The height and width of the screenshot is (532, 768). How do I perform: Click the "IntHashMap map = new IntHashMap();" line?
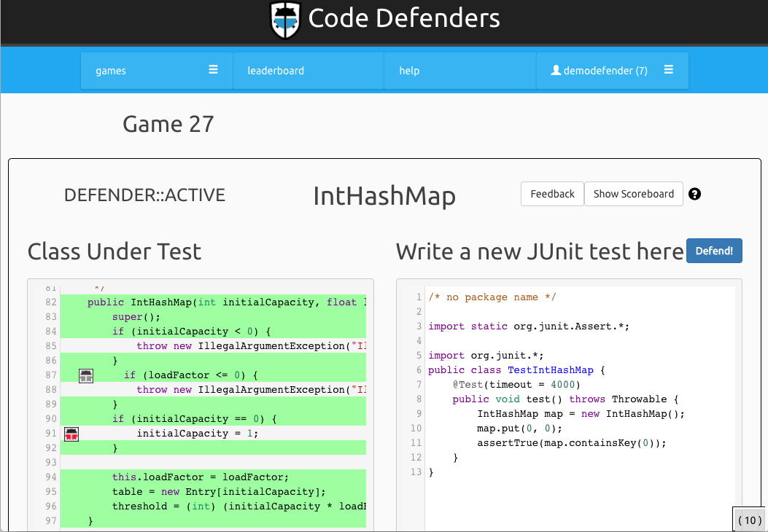click(581, 413)
